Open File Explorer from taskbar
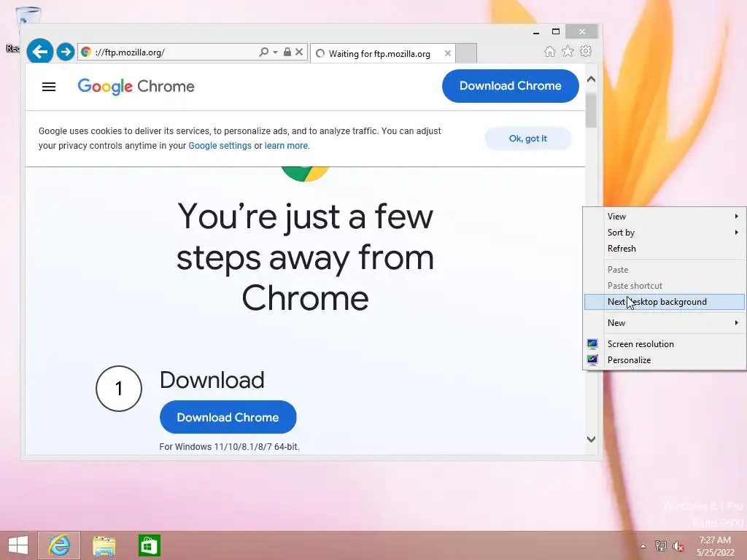747x560 pixels. [104, 545]
